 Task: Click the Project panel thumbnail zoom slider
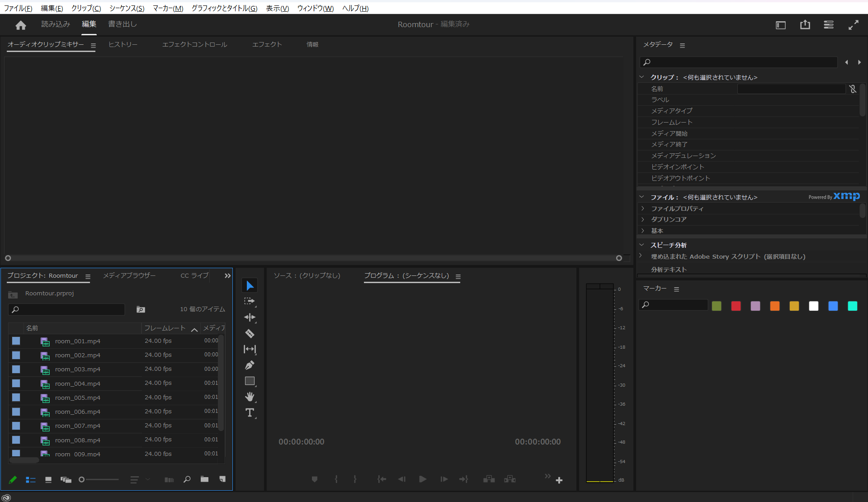click(99, 480)
